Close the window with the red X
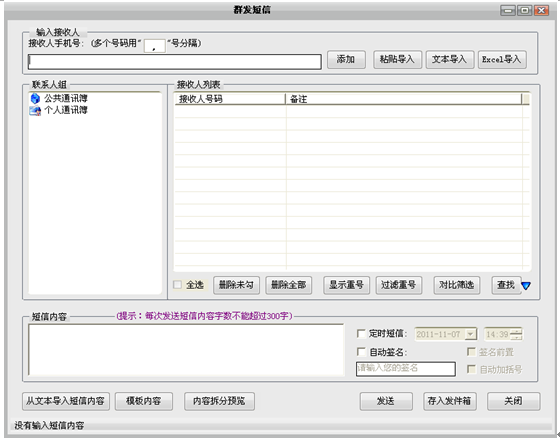 tap(541, 11)
